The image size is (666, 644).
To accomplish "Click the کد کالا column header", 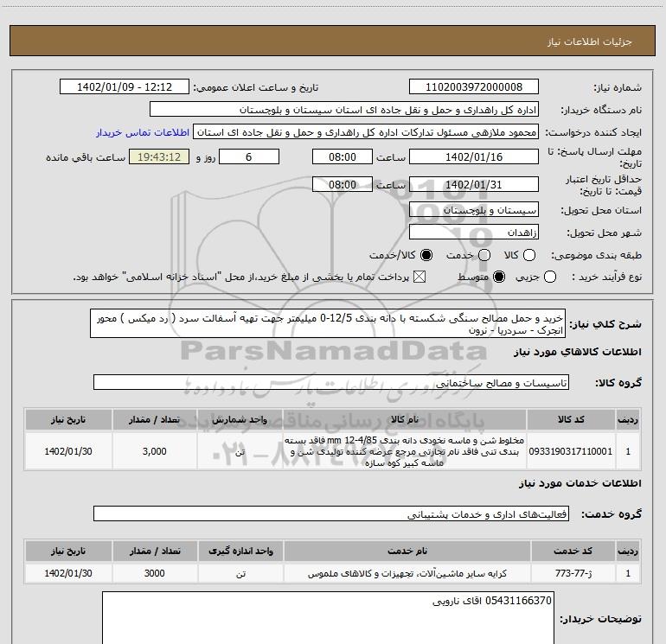I will click(571, 419).
